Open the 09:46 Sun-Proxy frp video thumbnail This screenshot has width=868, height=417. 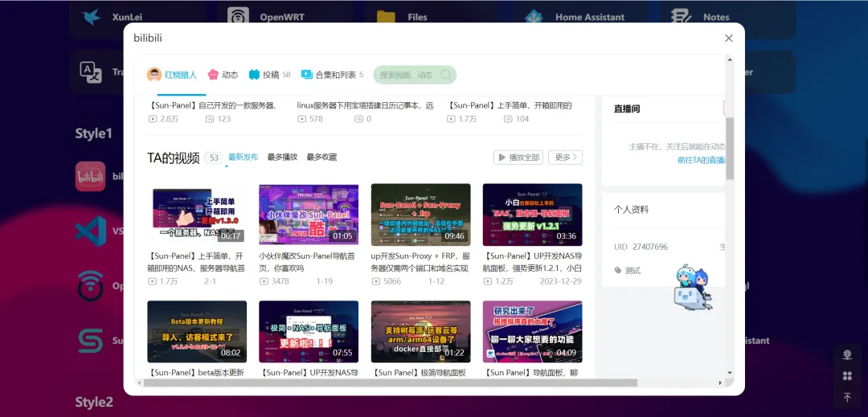(420, 215)
